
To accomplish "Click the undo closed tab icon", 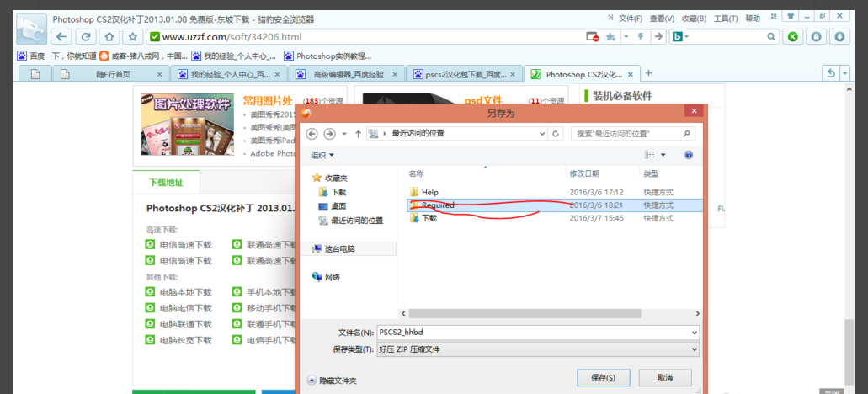I will click(x=830, y=73).
